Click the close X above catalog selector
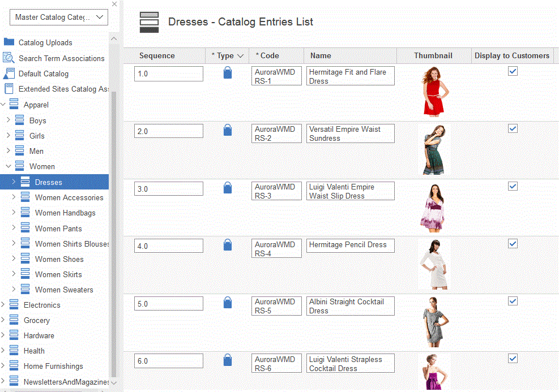559x392 pixels. (x=114, y=4)
